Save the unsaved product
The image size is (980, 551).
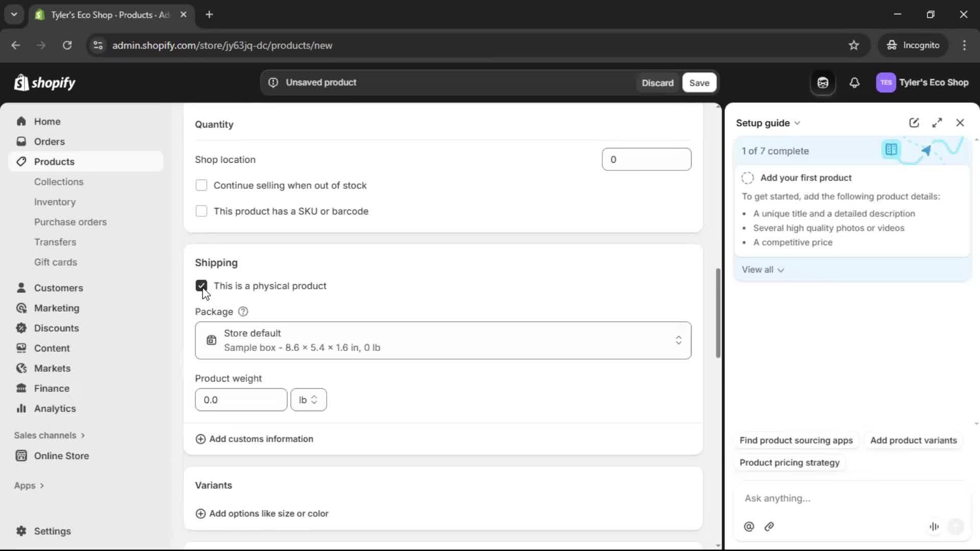pyautogui.click(x=699, y=83)
